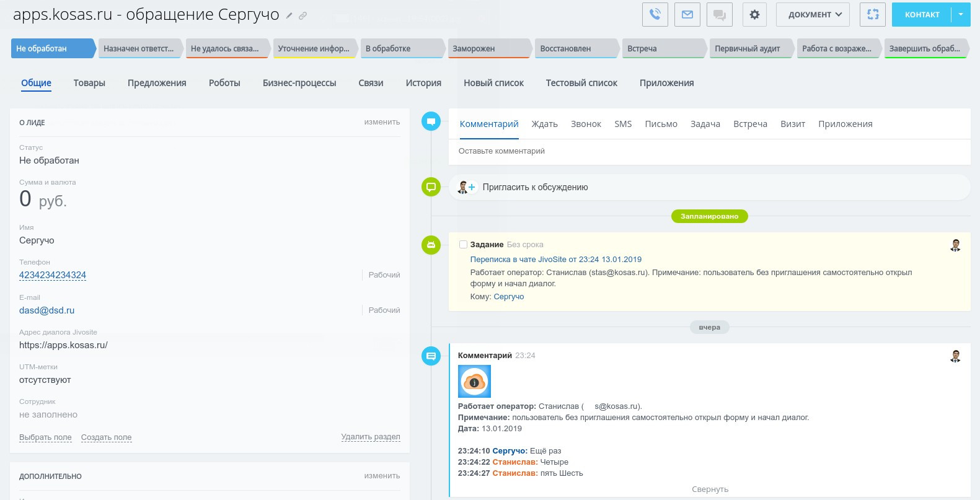980x500 pixels.
Task: Open the Документ dropdown
Action: (814, 14)
